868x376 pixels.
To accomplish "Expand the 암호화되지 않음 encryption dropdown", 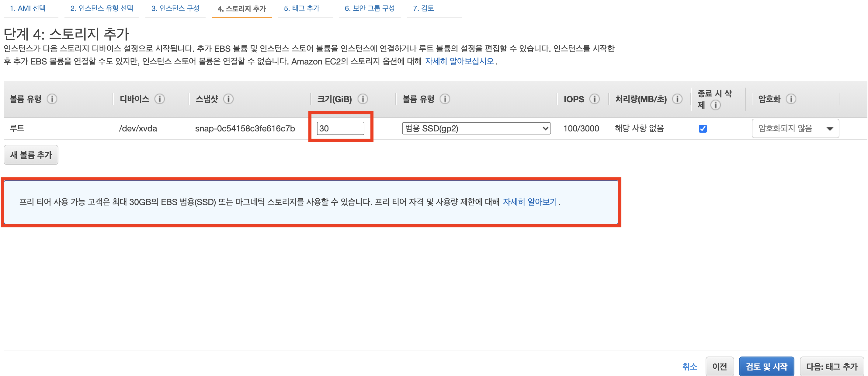I will tap(795, 128).
